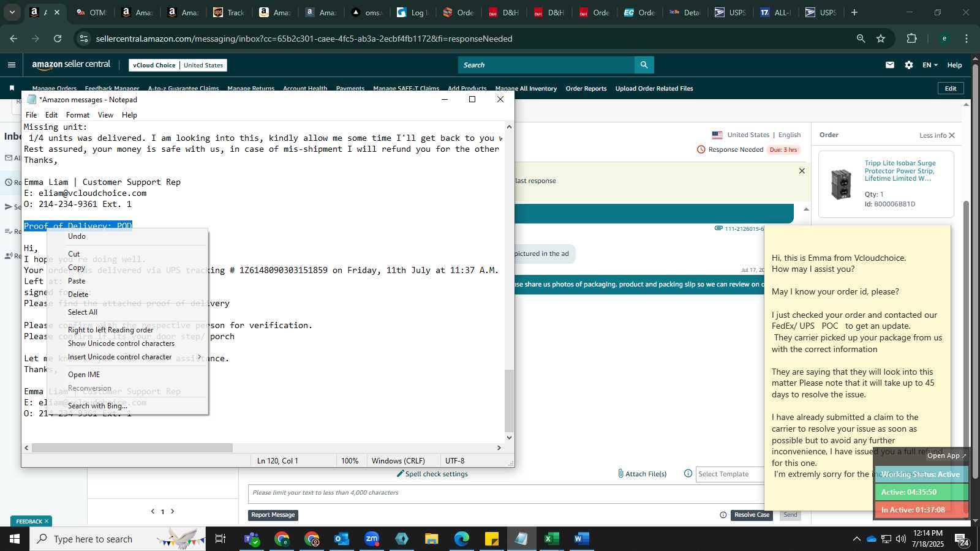The width and height of the screenshot is (980, 551).
Task: Open Chrome zoom magnifier in address bar
Action: [861, 39]
